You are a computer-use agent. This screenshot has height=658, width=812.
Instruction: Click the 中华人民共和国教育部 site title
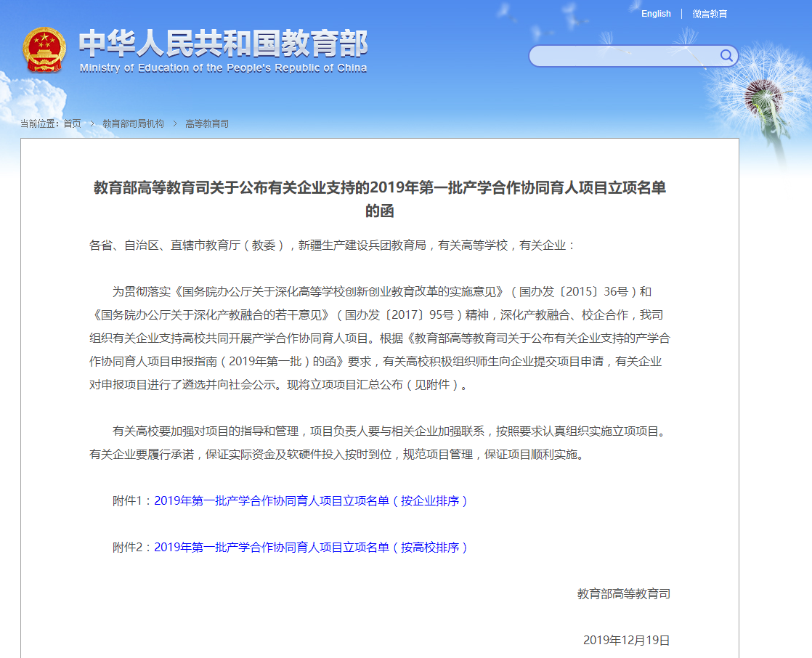click(223, 44)
